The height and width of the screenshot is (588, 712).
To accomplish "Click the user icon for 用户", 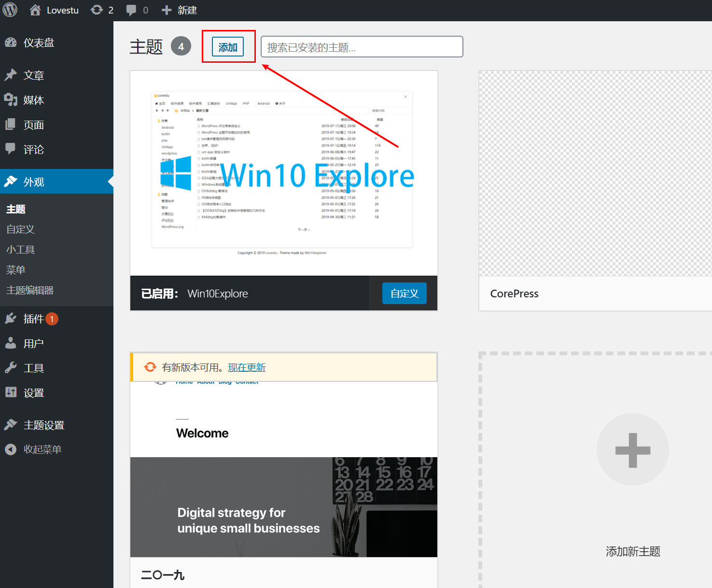I will point(11,343).
